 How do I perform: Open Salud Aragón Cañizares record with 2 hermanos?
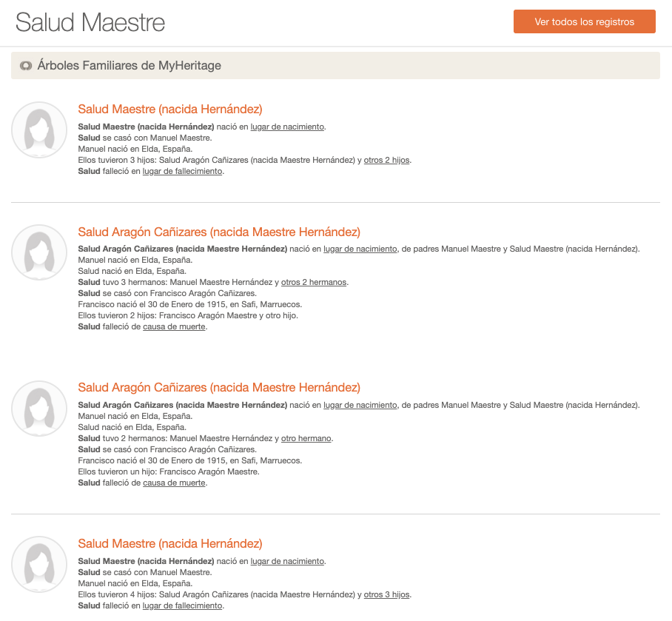(218, 388)
